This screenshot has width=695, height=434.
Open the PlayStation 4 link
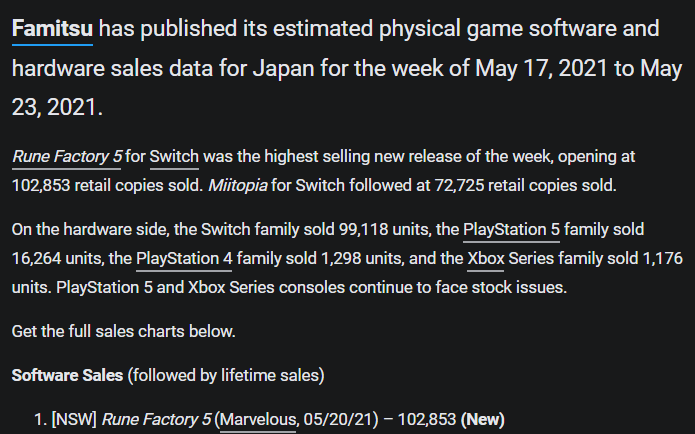point(184,258)
